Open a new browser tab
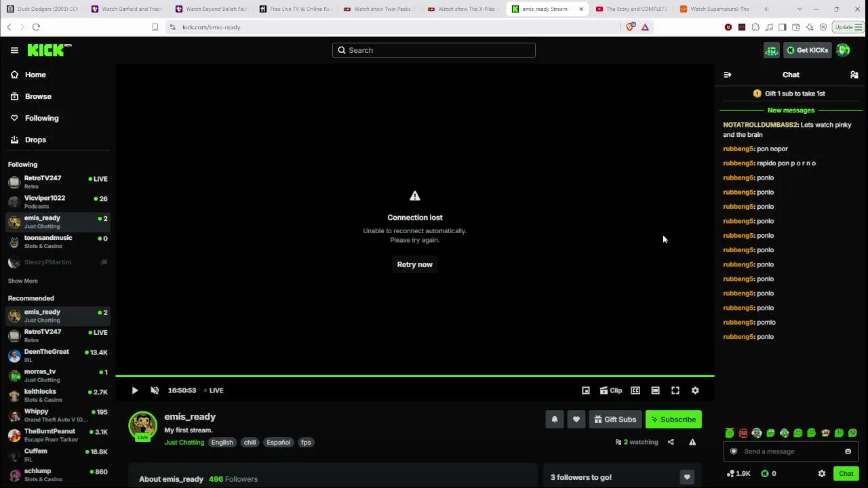This screenshot has height=488, width=868. click(x=766, y=9)
